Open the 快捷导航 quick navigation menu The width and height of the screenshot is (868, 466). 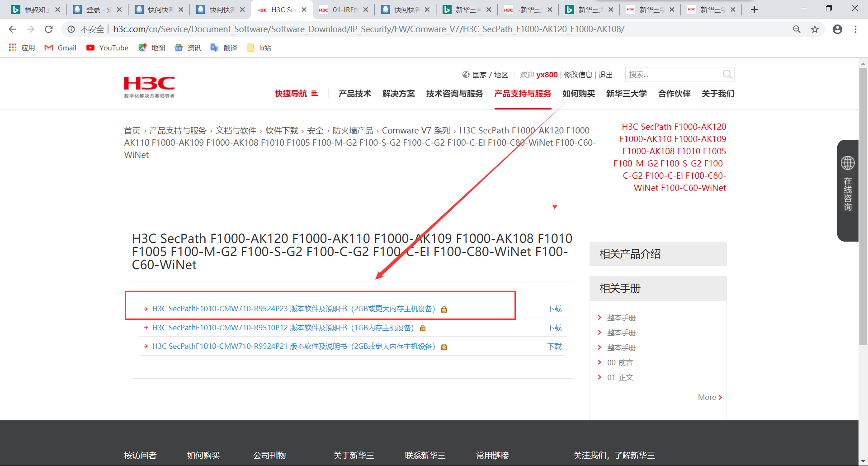click(x=297, y=94)
